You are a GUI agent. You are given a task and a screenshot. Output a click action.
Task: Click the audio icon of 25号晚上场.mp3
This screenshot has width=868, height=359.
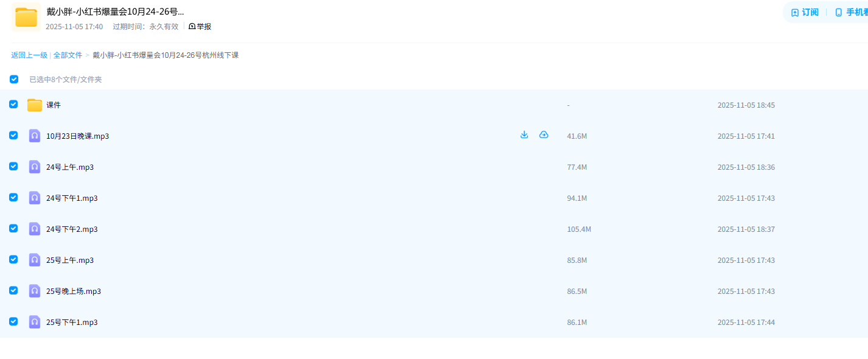point(35,291)
